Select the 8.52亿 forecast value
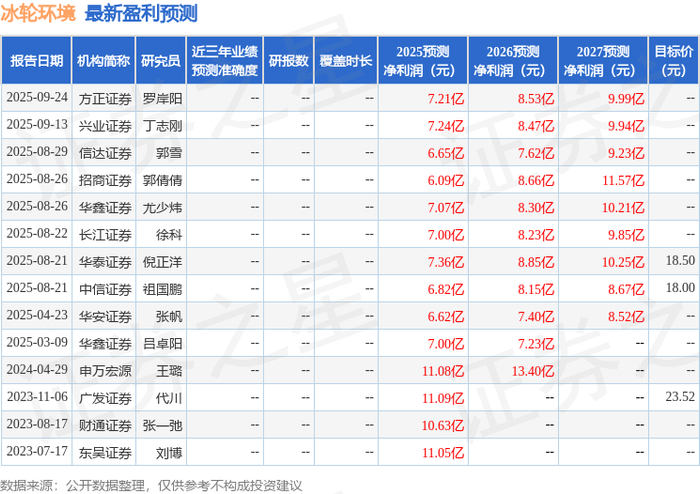 (x=626, y=316)
